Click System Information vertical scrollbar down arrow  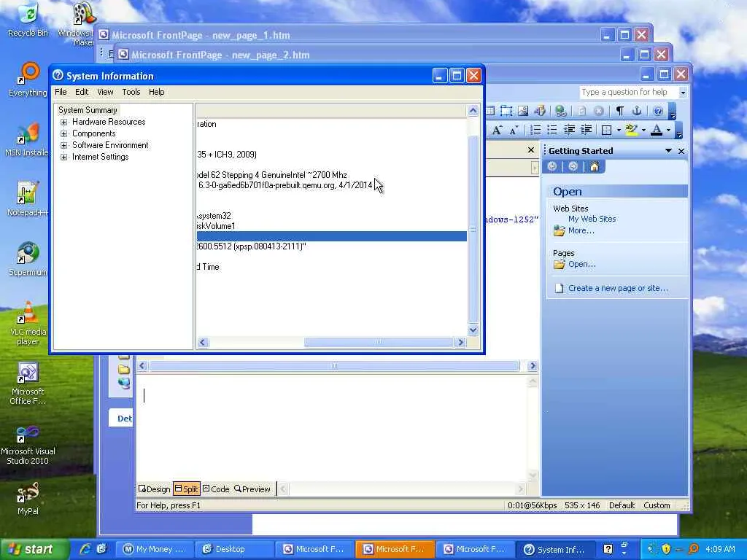coord(473,330)
